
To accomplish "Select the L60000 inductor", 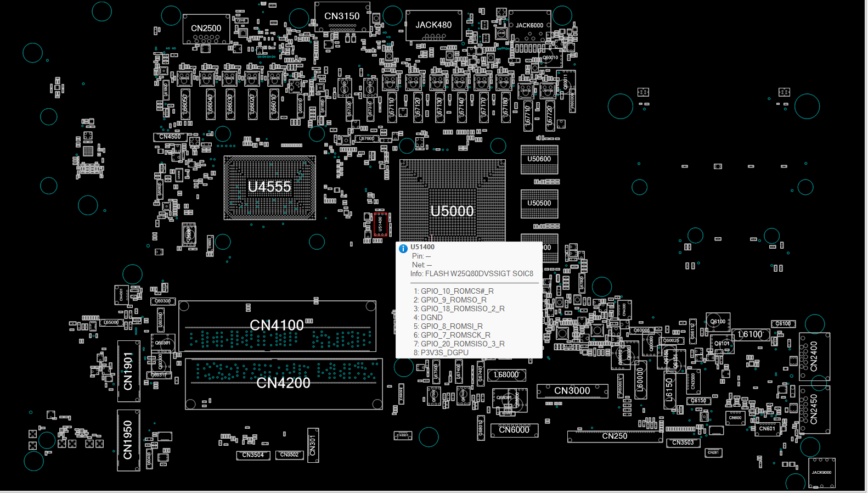I will [x=640, y=379].
